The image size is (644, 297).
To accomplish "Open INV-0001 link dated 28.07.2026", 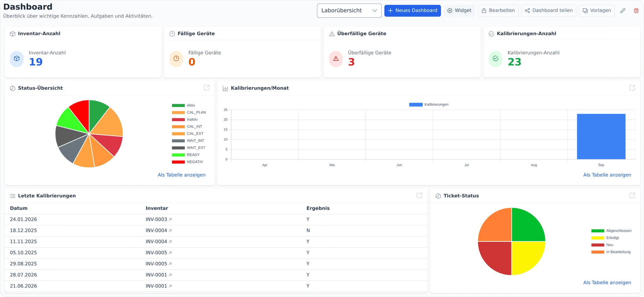I will (x=159, y=275).
